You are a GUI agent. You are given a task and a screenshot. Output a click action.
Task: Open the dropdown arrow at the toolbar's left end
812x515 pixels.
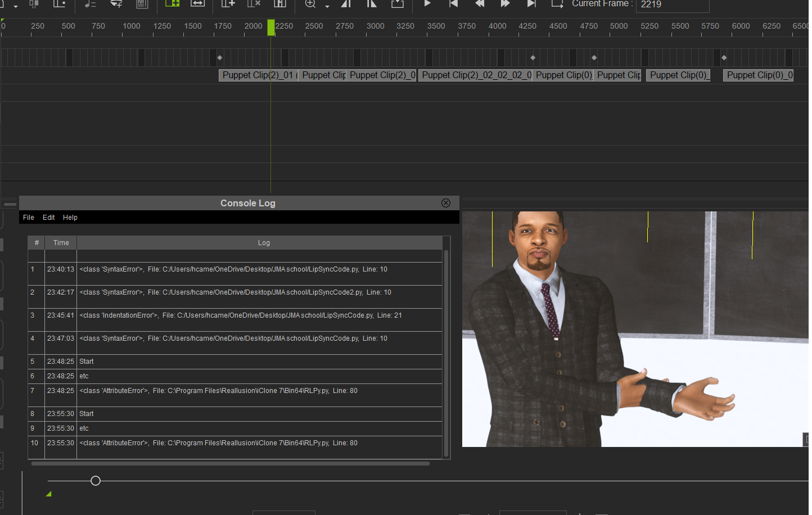pos(16,6)
